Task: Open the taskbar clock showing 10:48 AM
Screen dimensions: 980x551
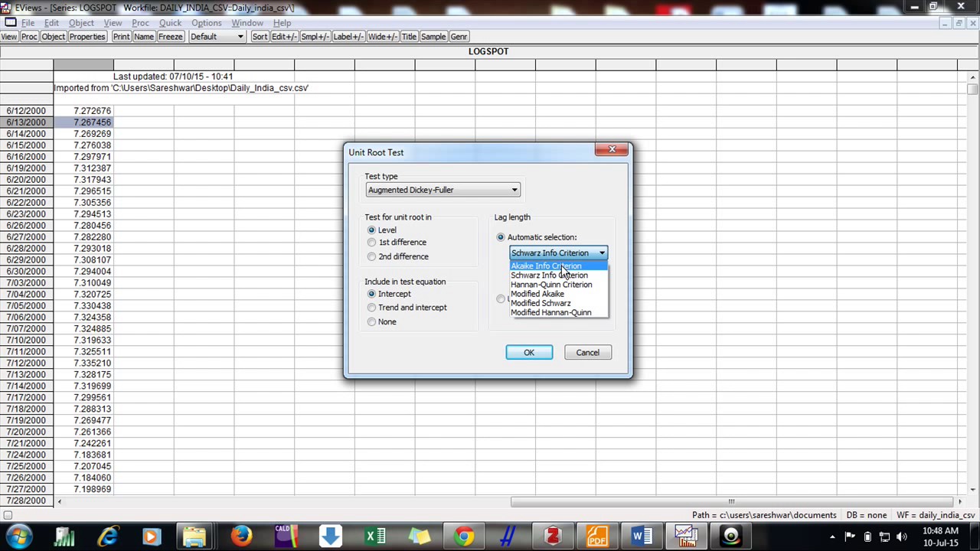Action: point(939,536)
